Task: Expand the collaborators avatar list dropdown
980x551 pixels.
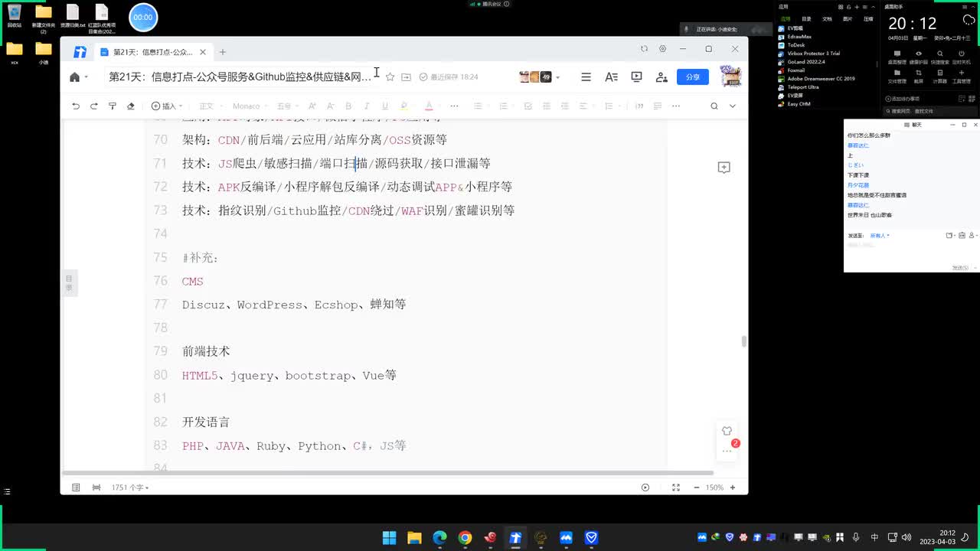Action: (557, 77)
